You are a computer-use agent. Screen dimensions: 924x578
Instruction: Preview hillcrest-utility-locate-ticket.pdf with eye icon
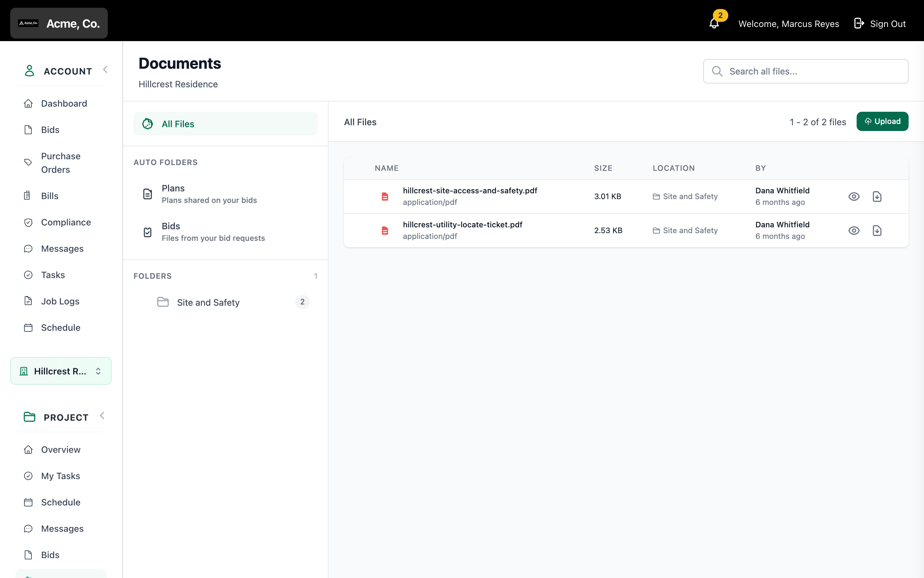tap(854, 231)
